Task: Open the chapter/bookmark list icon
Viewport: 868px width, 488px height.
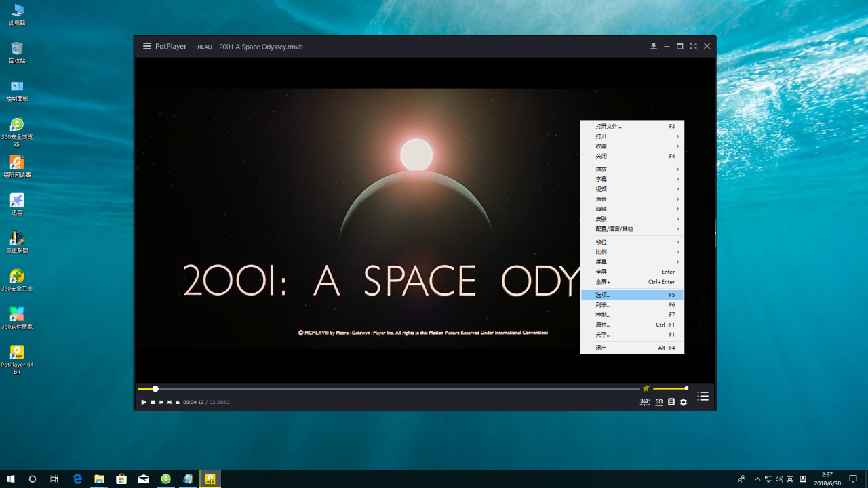Action: (x=671, y=402)
